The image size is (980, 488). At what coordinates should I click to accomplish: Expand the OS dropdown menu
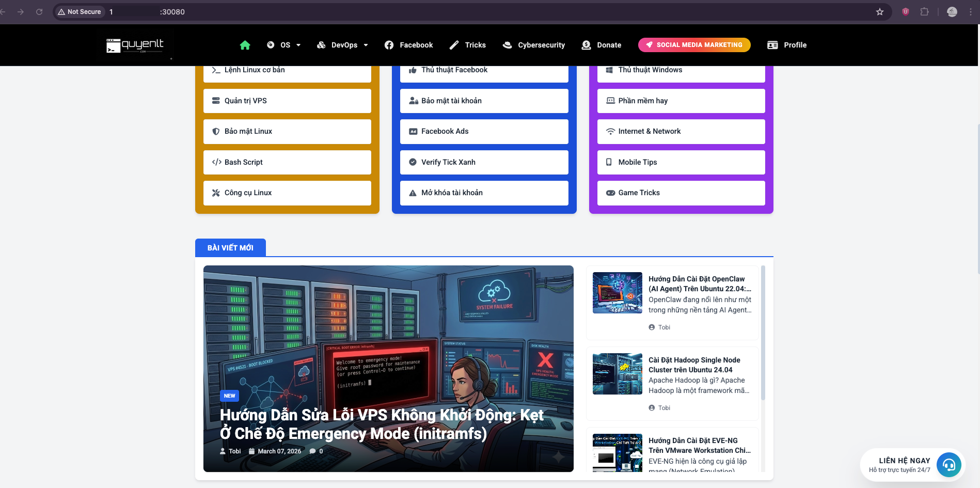point(284,45)
